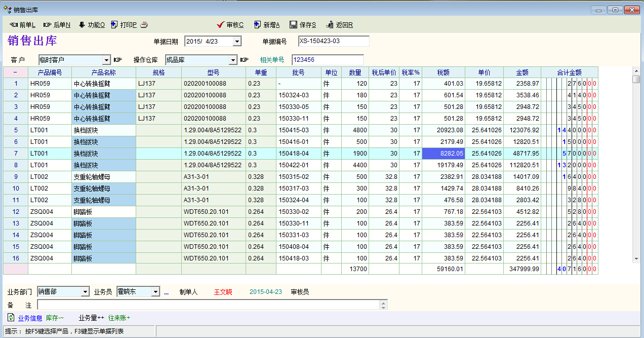Click the table's vertical scrollbar down arrow
Image resolution: width=644 pixels, height=338 pixels.
click(x=636, y=259)
